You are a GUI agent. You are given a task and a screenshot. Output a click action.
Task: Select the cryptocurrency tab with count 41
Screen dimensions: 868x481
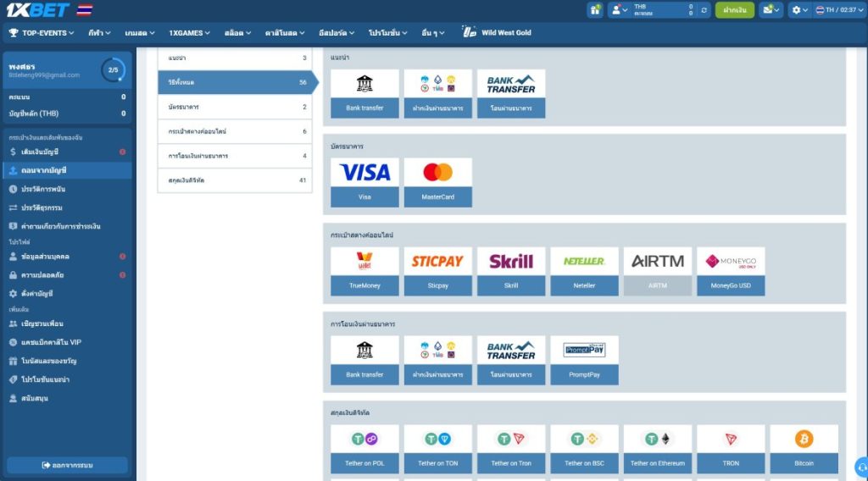coord(235,180)
